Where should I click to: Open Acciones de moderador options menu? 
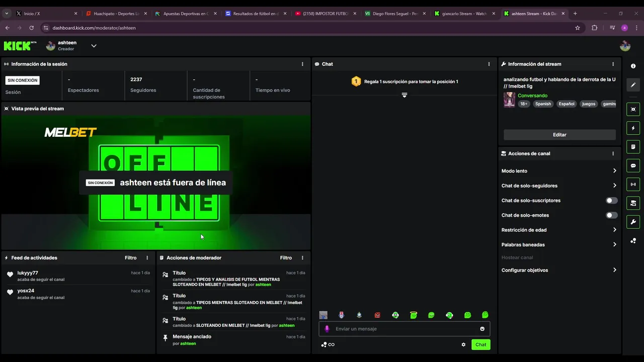302,257
